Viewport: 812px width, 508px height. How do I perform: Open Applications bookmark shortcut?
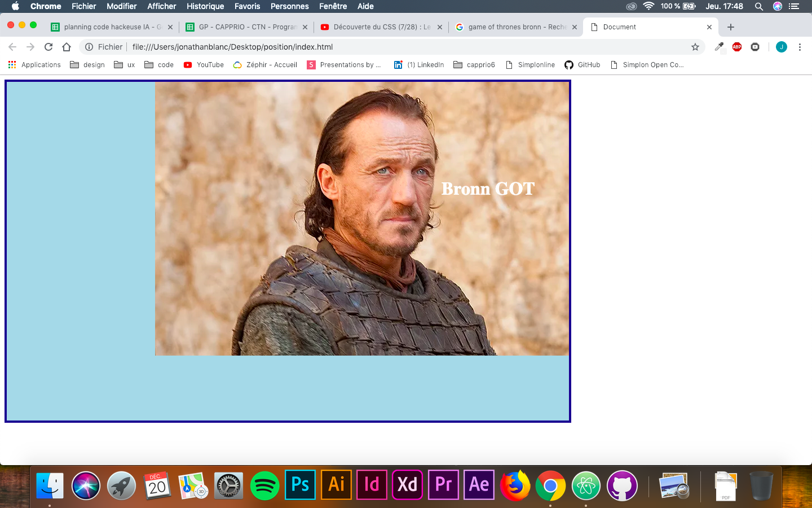(x=34, y=65)
